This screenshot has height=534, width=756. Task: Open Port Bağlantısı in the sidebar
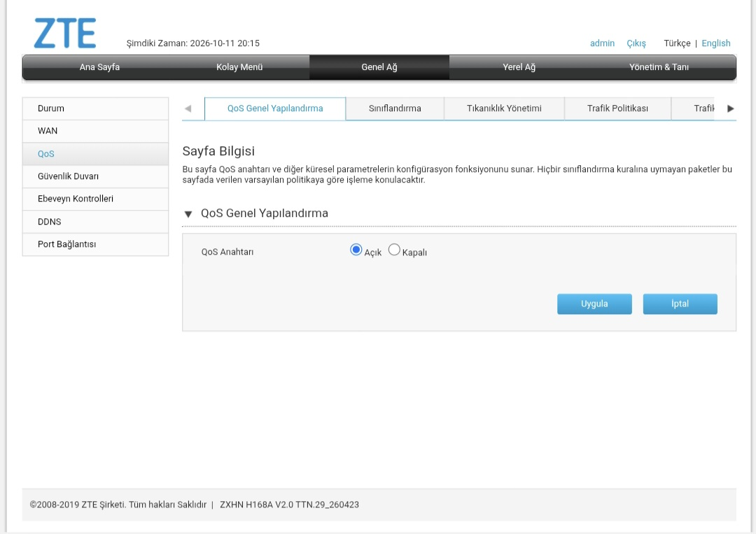point(95,244)
